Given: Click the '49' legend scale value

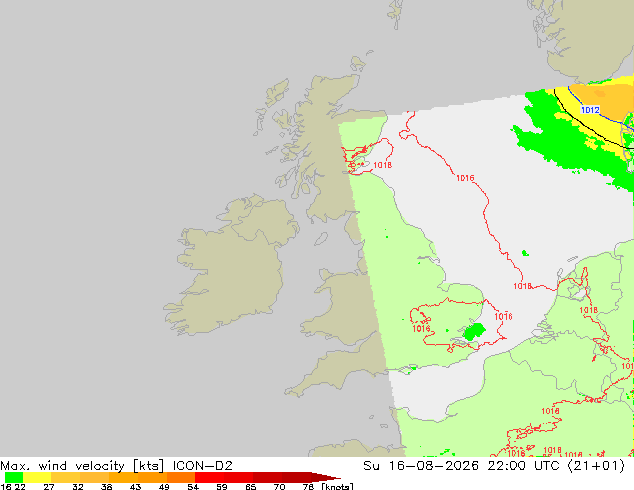Looking at the screenshot, I should (164, 487).
